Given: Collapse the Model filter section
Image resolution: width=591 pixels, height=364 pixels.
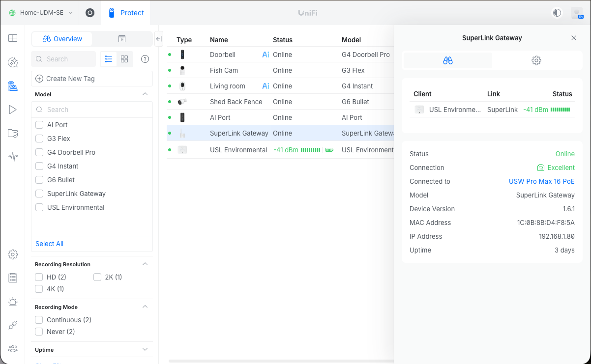Looking at the screenshot, I should [x=145, y=94].
